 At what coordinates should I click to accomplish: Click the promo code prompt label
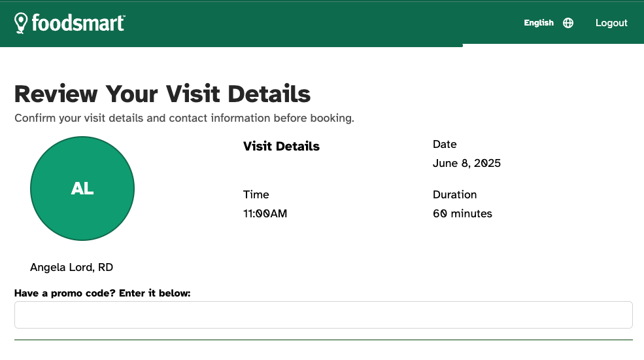click(x=102, y=293)
